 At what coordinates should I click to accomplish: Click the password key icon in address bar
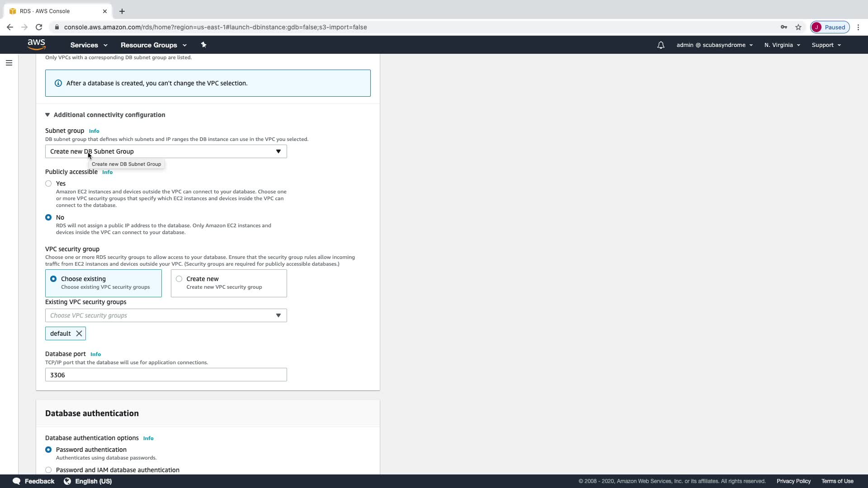(783, 27)
